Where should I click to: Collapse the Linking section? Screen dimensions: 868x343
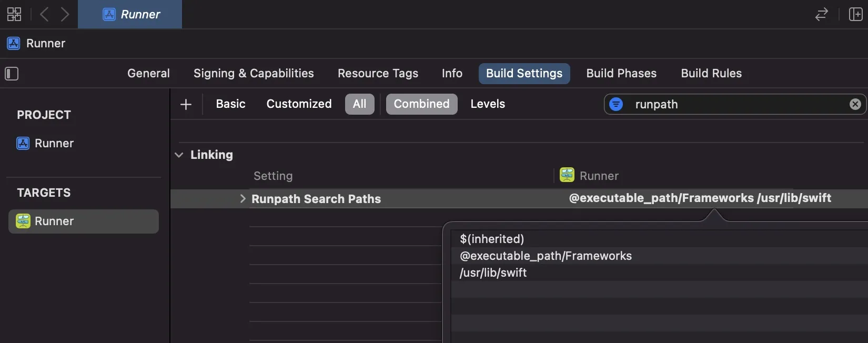(179, 155)
